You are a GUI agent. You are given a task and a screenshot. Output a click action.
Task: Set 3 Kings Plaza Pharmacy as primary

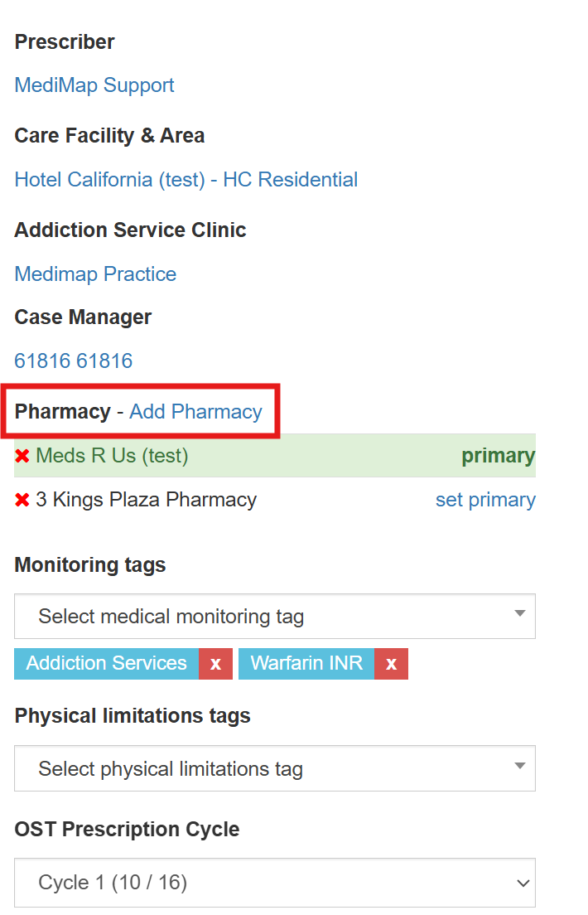tap(485, 501)
